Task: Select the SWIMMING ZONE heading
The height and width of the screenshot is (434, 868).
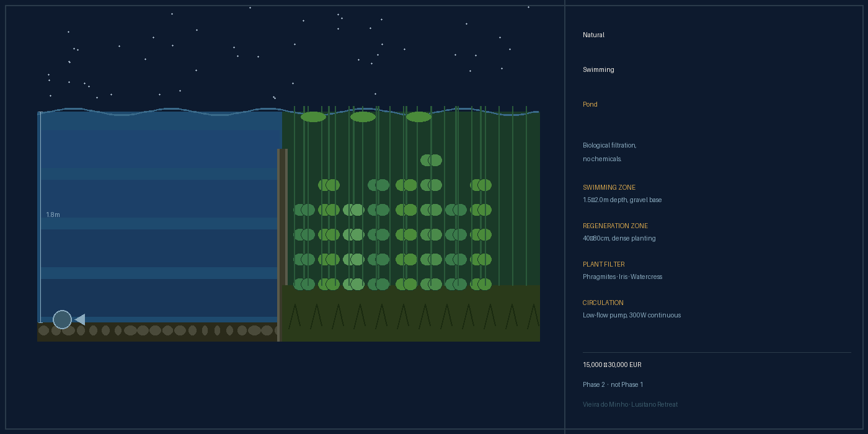Action: (609, 187)
